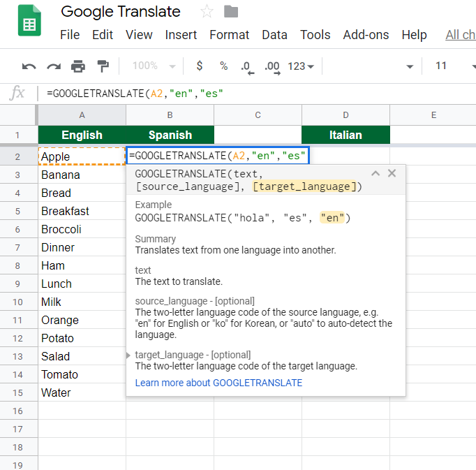Increase decimal places button
Image resolution: width=476 pixels, height=470 pixels.
(x=272, y=66)
